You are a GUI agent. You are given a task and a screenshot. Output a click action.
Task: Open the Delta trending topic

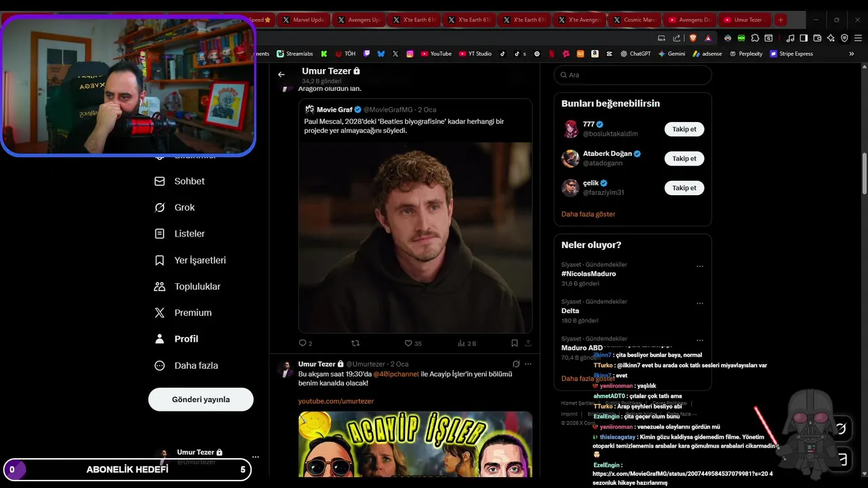[x=570, y=310]
